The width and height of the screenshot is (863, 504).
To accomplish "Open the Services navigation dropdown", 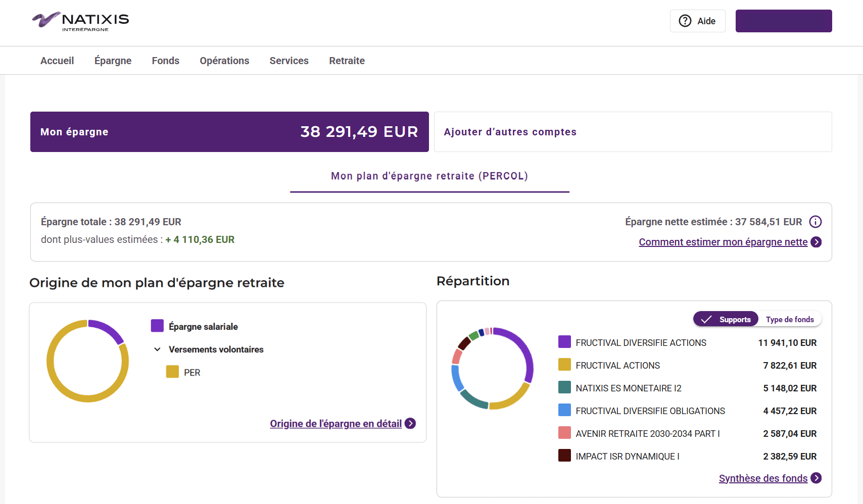I will coord(289,61).
